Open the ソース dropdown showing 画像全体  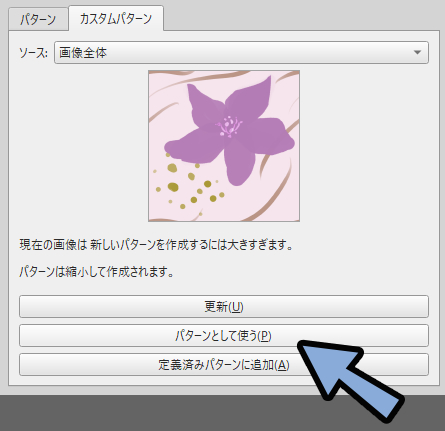pos(241,52)
